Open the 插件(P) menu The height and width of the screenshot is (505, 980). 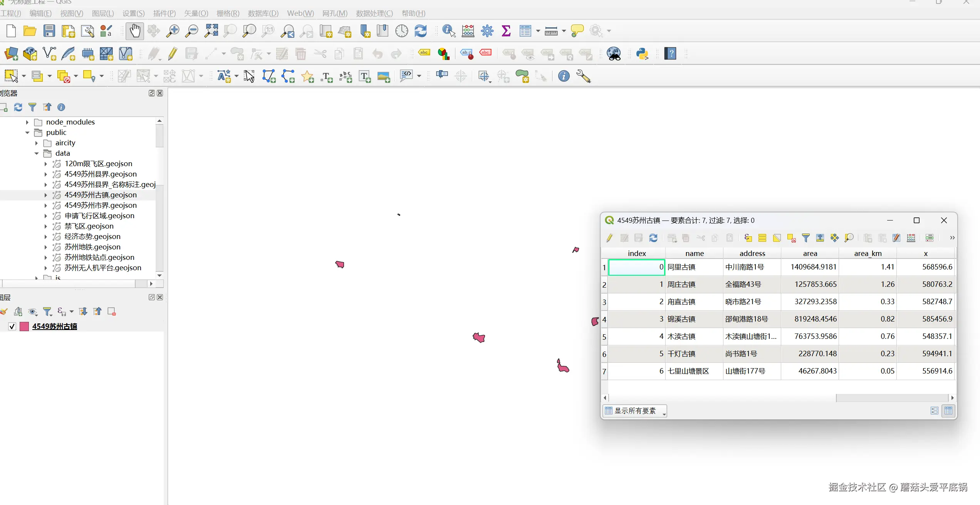164,13
